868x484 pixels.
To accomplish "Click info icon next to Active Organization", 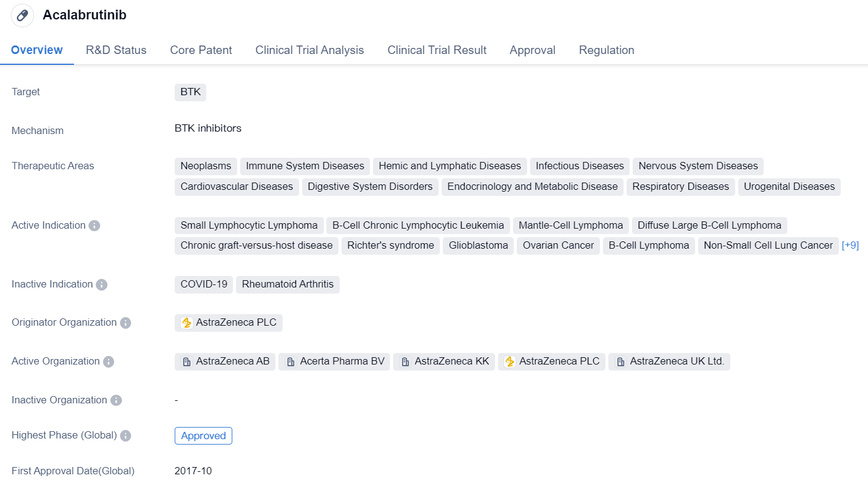I will [109, 361].
